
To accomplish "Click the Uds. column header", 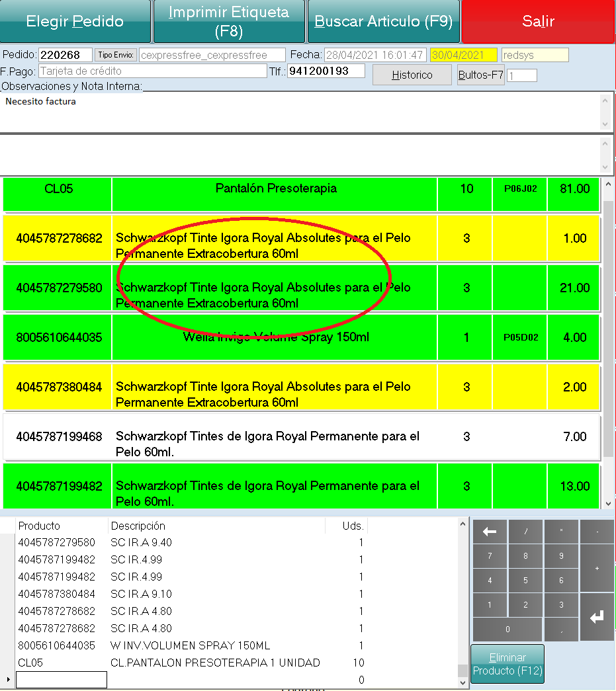I will (346, 526).
